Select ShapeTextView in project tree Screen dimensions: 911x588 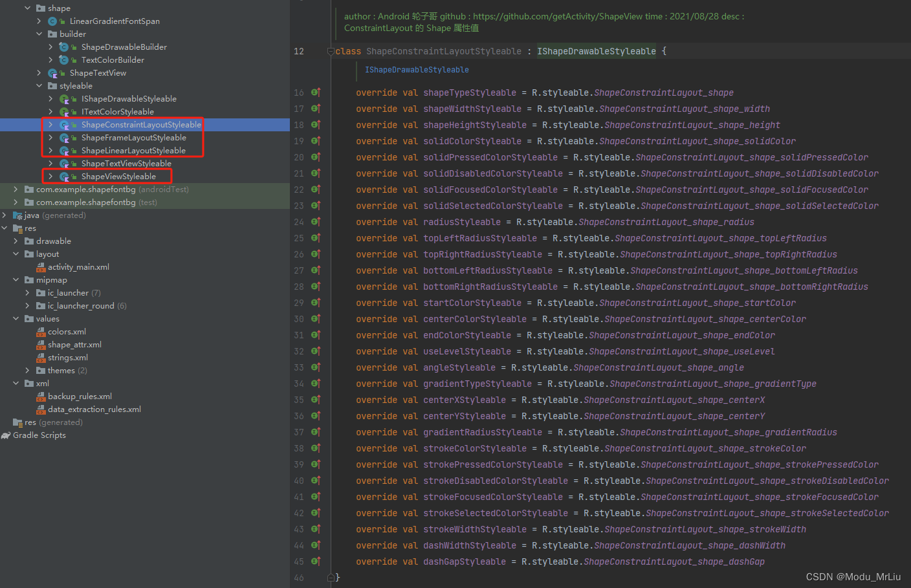(98, 73)
